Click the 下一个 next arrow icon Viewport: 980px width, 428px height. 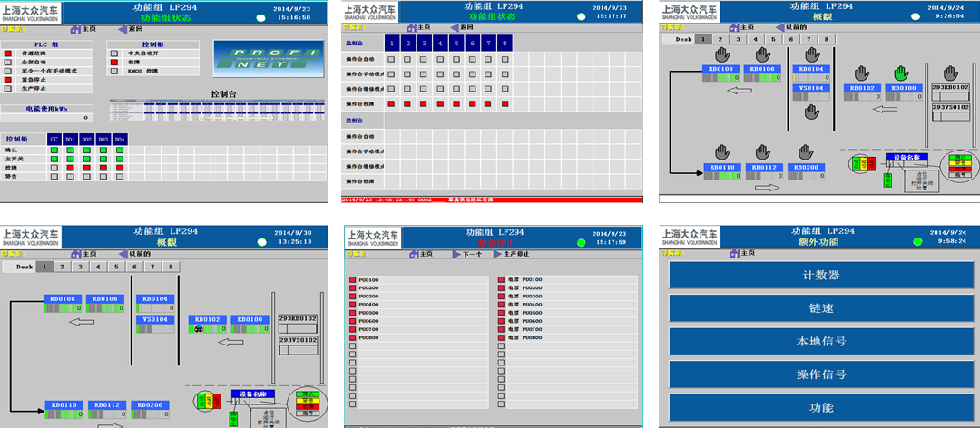pyautogui.click(x=455, y=254)
